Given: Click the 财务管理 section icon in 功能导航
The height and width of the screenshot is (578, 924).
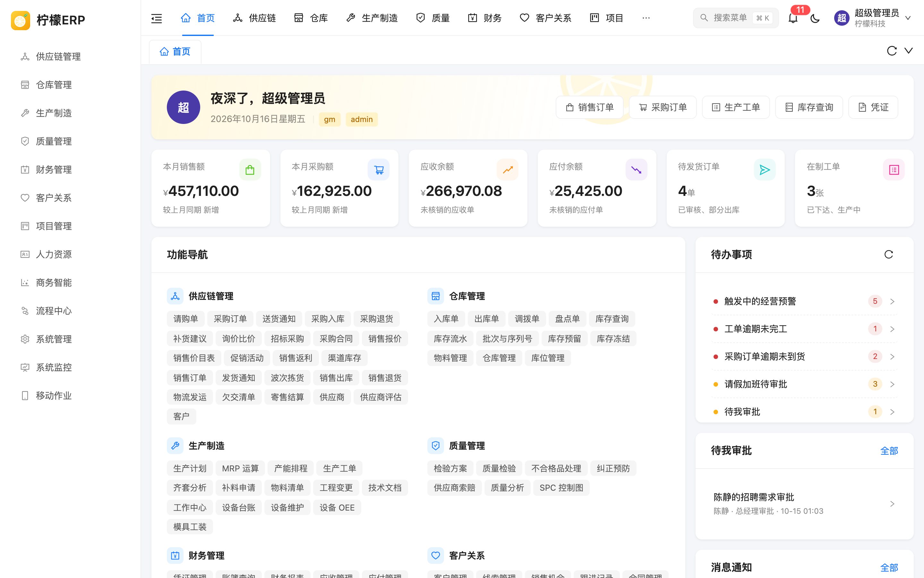Looking at the screenshot, I should pos(175,556).
